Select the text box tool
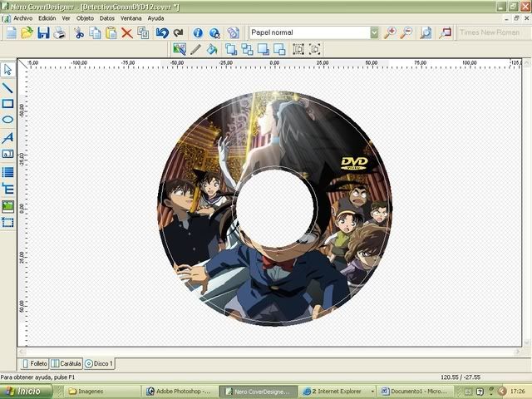Image resolution: width=532 pixels, height=399 pixels. [7, 154]
